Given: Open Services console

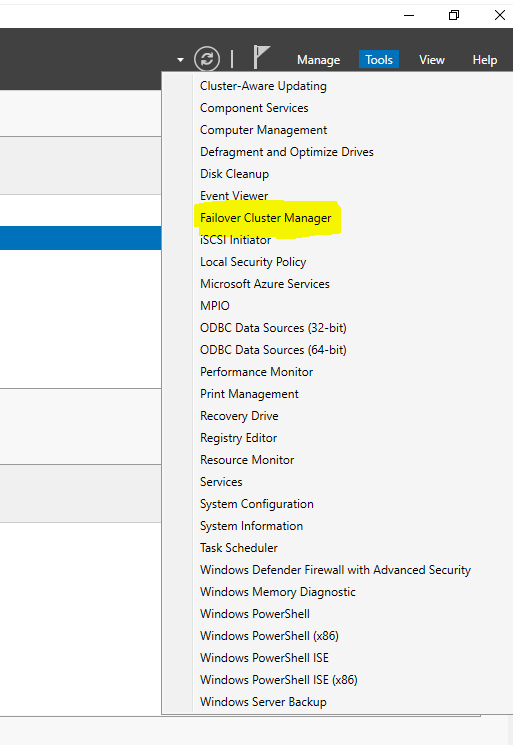Looking at the screenshot, I should [x=221, y=482].
